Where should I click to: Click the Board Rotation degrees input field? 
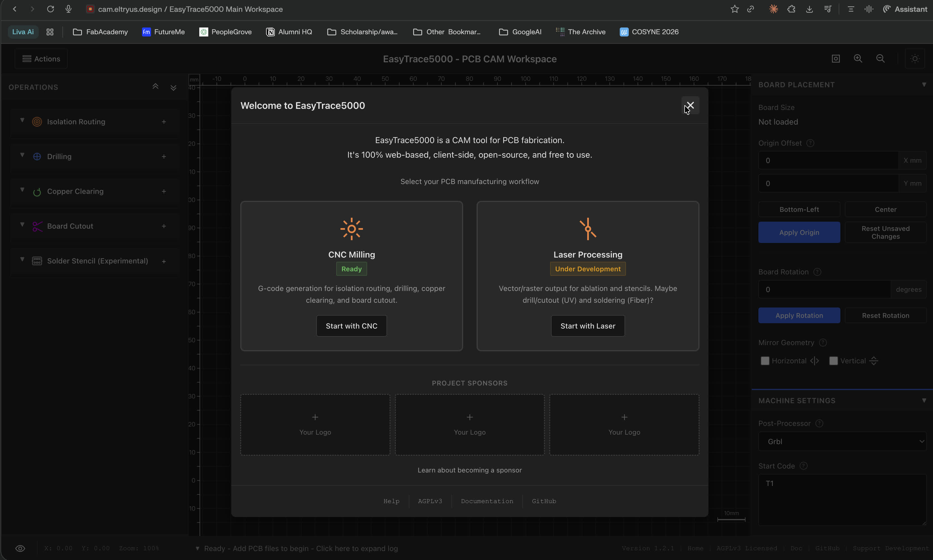(x=825, y=290)
